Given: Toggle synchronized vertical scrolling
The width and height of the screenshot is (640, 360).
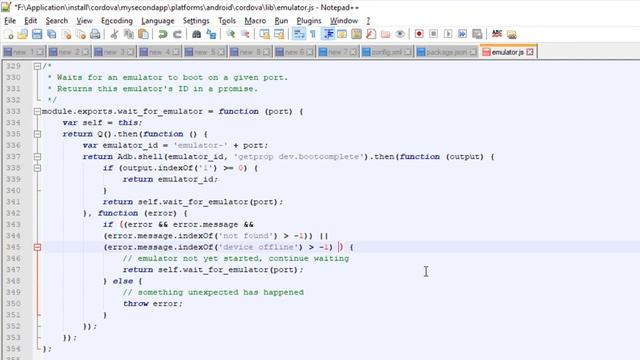Looking at the screenshot, I should (264, 34).
